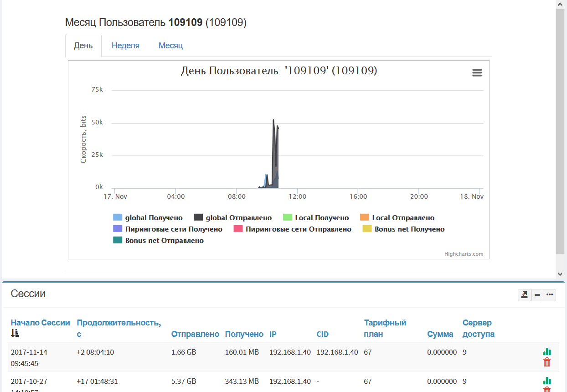The image size is (567, 392).
Task: Click the Local Отправлено orange color swatch
Action: tap(364, 217)
